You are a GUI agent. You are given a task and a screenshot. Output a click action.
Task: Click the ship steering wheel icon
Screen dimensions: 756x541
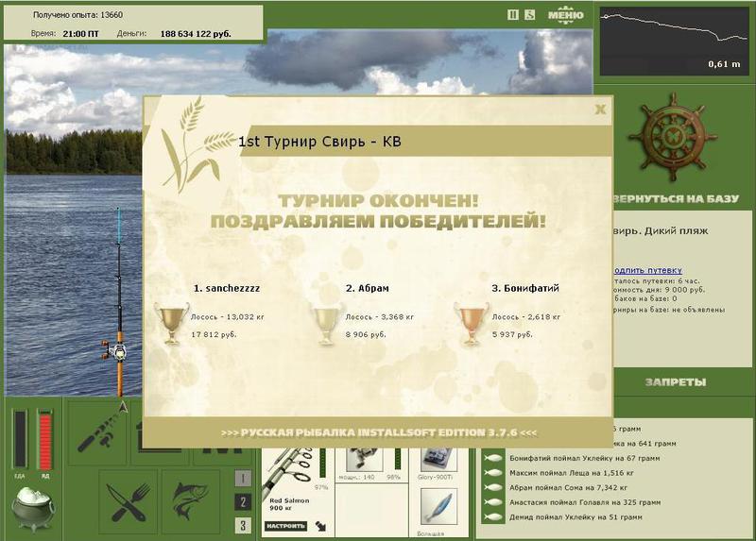[x=672, y=138]
